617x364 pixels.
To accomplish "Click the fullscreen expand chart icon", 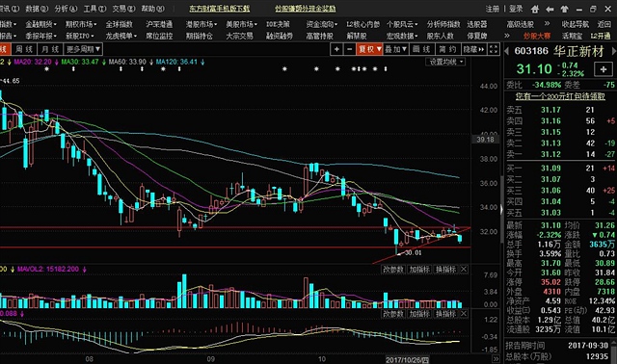I will coord(494,49).
